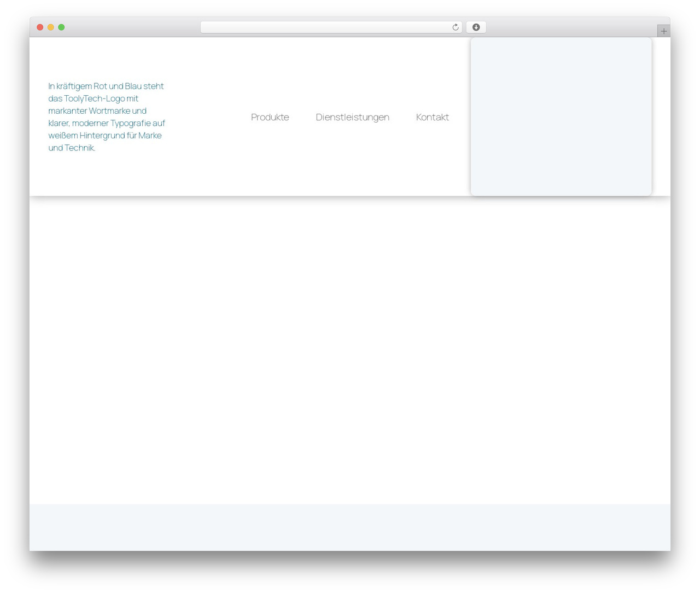Open the Dienstleistungen menu item
Screen dimensions: 700x593
pos(352,117)
